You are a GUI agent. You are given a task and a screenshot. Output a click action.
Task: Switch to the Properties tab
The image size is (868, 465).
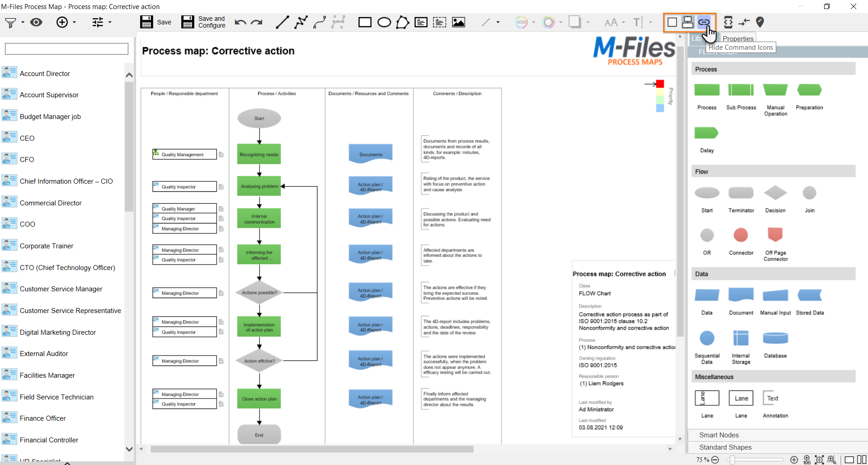738,38
